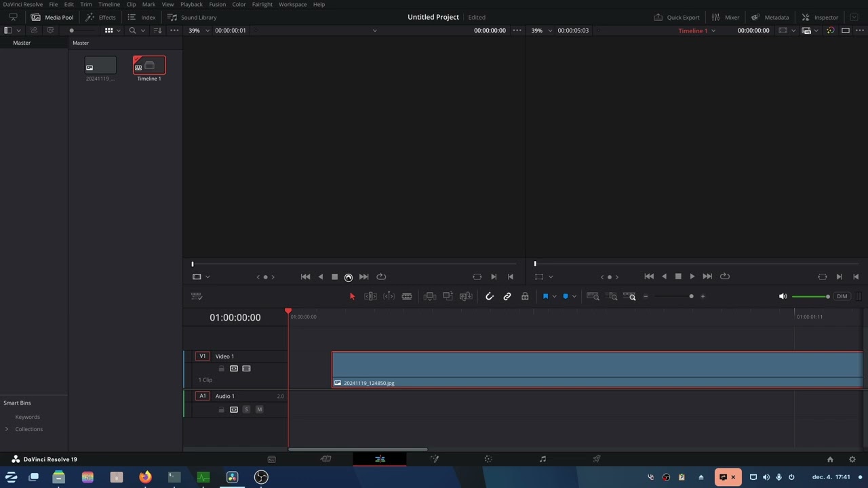Select the 20241119_124850.jpg clip on timeline
868x488 pixels.
pyautogui.click(x=597, y=369)
